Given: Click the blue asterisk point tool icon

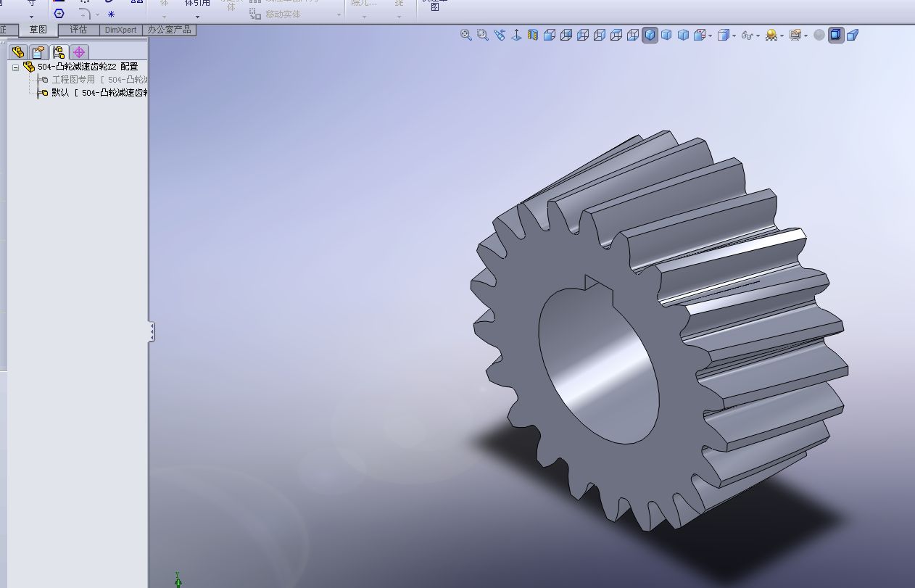Looking at the screenshot, I should pos(111,14).
